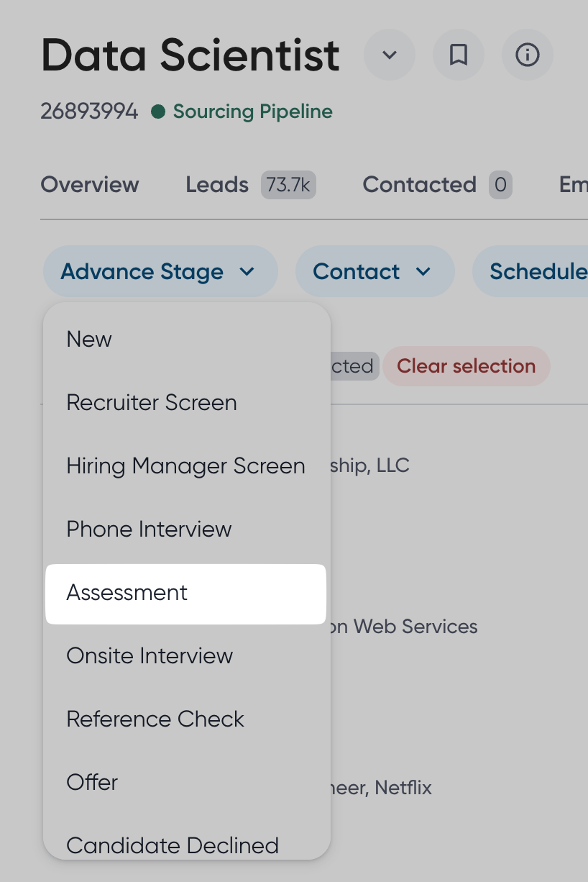Pick Candidate Declined in the menu
This screenshot has height=882, width=588.
click(173, 845)
